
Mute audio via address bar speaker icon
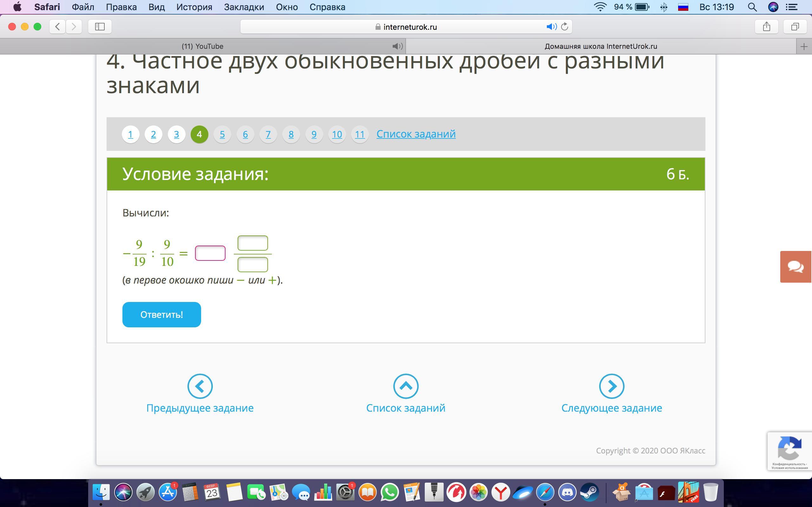[551, 27]
